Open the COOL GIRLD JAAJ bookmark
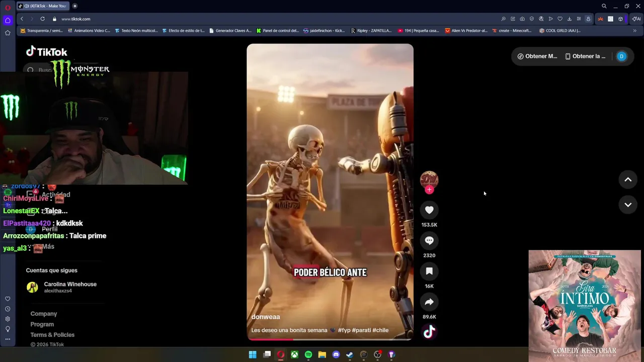The height and width of the screenshot is (362, 644). pos(559,31)
